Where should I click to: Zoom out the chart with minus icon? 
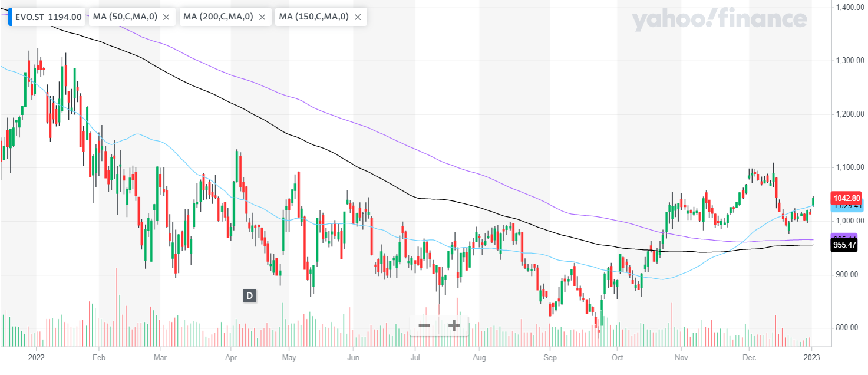pos(424,325)
